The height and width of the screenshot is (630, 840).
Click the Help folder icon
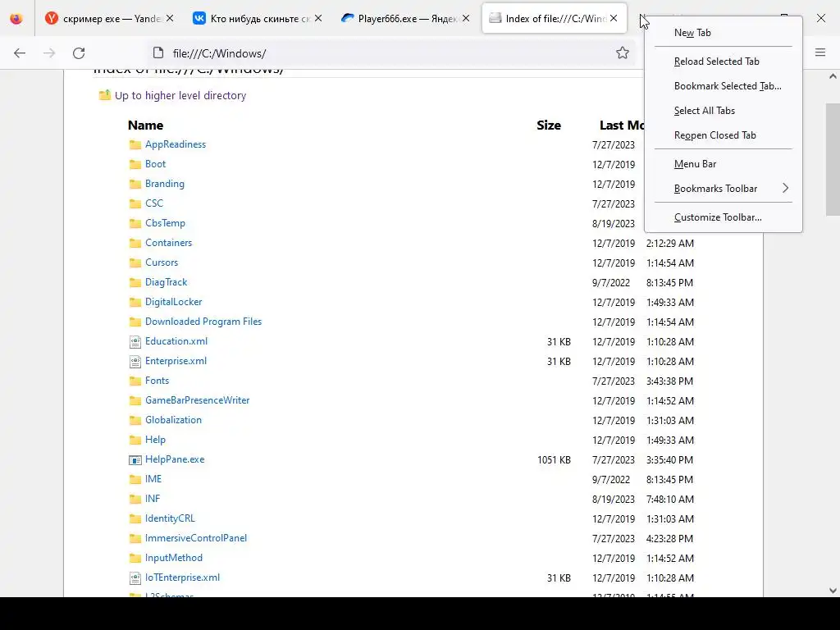click(135, 441)
